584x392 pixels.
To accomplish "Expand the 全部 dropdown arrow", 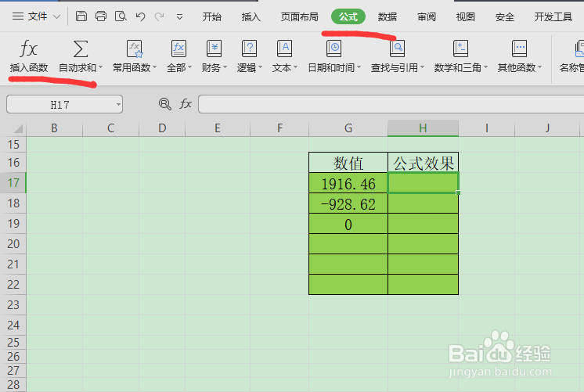I will pos(189,68).
